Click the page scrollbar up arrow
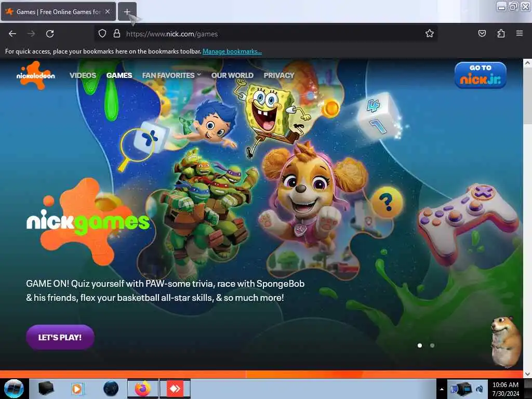The width and height of the screenshot is (532, 399). (x=527, y=63)
